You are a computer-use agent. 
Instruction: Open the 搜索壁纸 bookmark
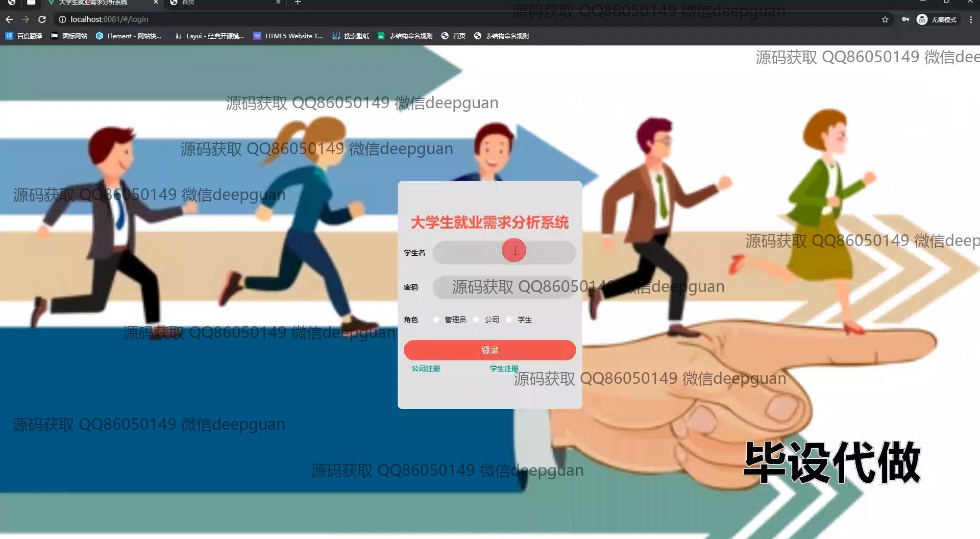351,36
